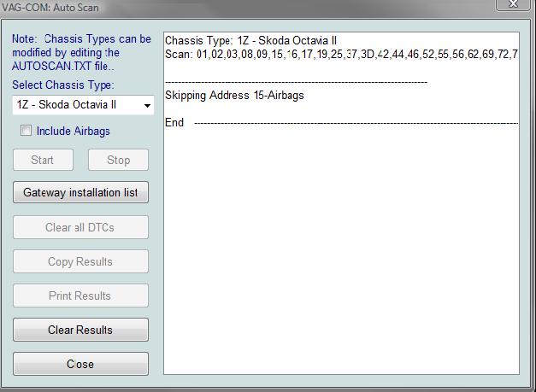Click the 'Chassis Type: 1Z - Skoda Octavia II' line
Image resolution: width=536 pixels, height=392 pixels.
[251, 41]
